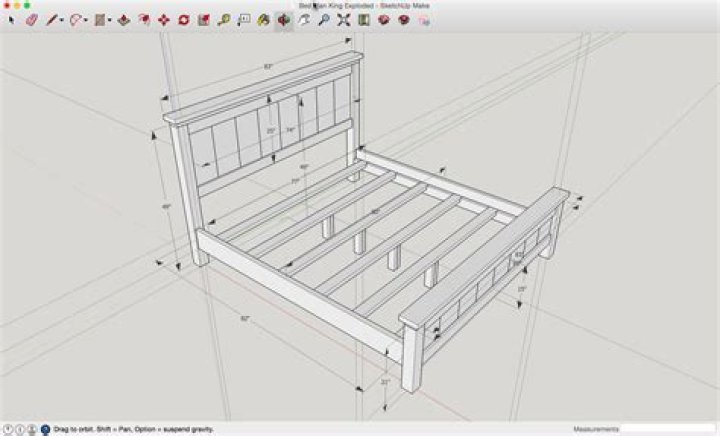Screen dimensions: 720x436
Task: Activate the Arc tool
Action: pyautogui.click(x=75, y=20)
